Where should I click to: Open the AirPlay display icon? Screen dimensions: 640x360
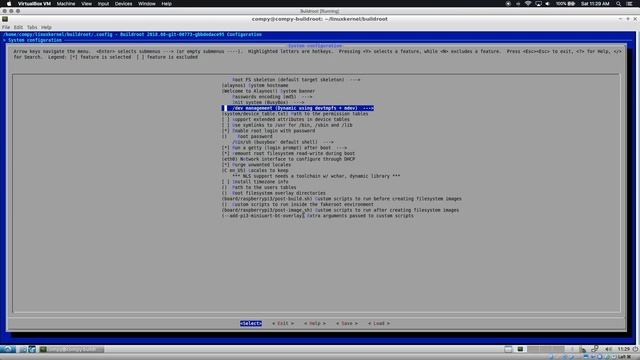click(x=538, y=4)
